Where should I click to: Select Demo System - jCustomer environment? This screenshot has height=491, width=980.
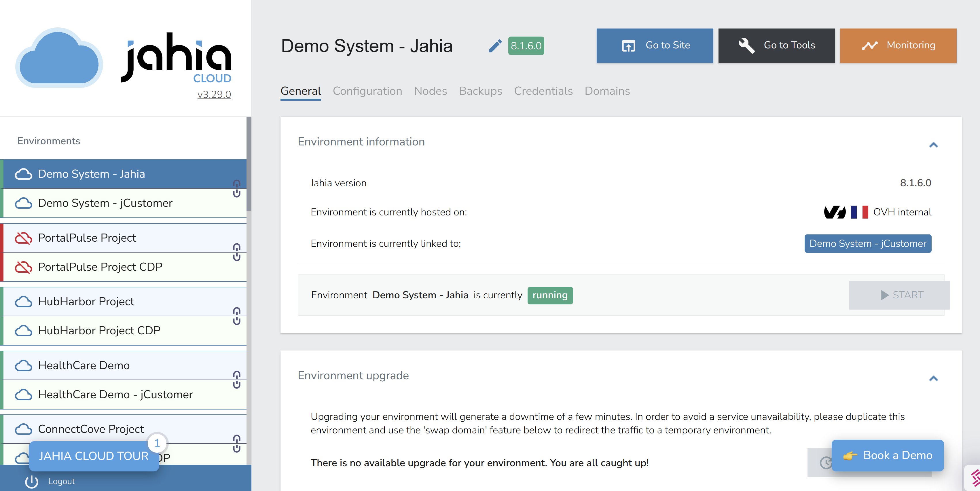[123, 203]
